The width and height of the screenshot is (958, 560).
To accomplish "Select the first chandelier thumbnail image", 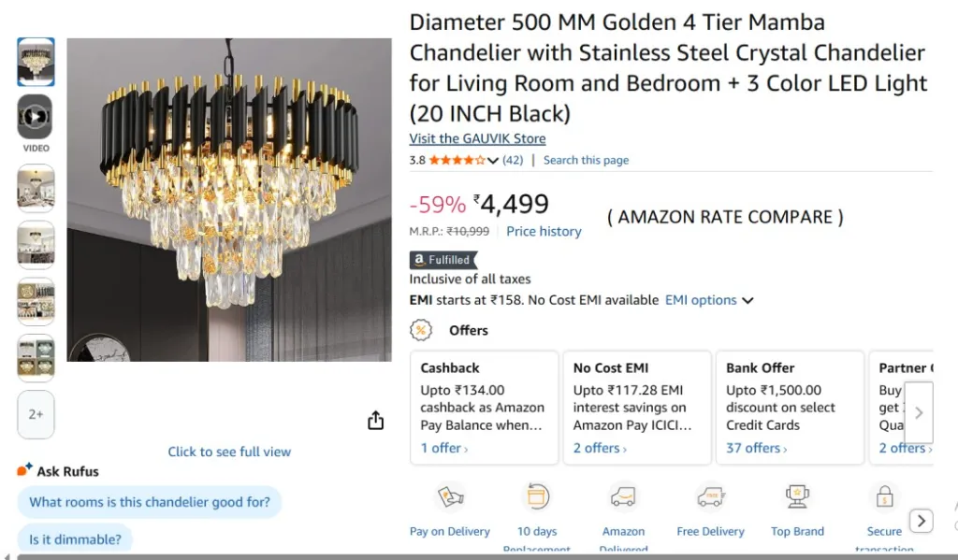I will coord(36,62).
